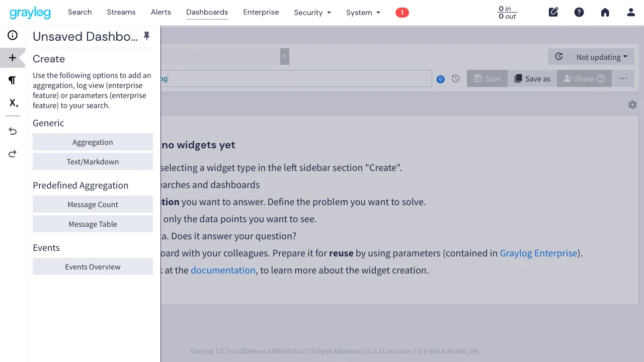Go to the Search page
This screenshot has width=644, height=362.
click(80, 12)
